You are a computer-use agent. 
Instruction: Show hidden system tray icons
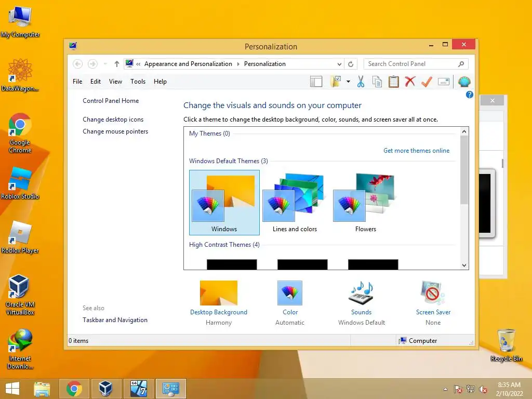[x=445, y=389]
